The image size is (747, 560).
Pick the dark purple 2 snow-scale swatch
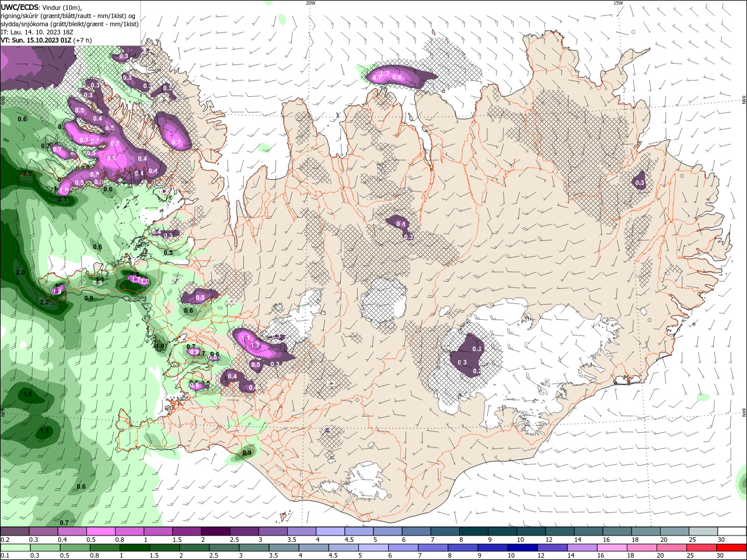215,531
